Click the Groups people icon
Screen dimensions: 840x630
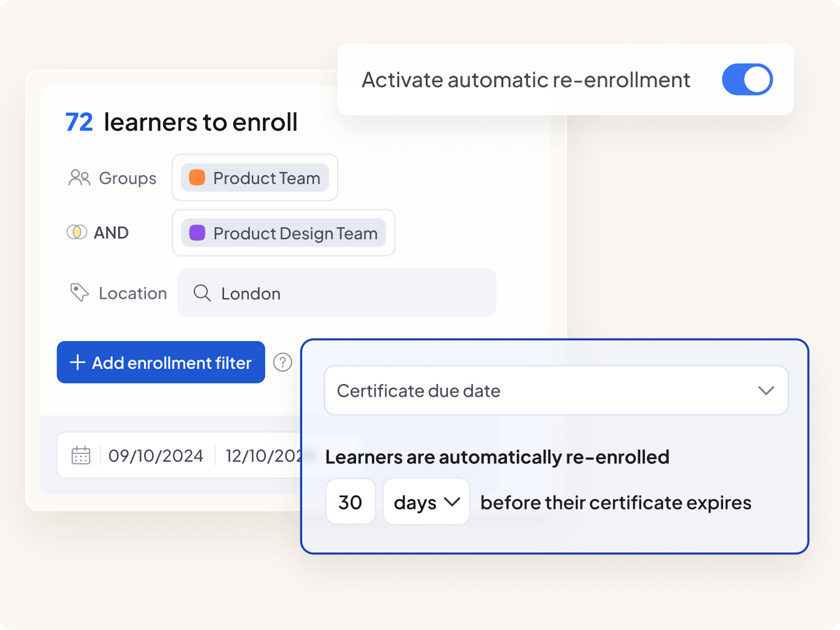pos(79,178)
